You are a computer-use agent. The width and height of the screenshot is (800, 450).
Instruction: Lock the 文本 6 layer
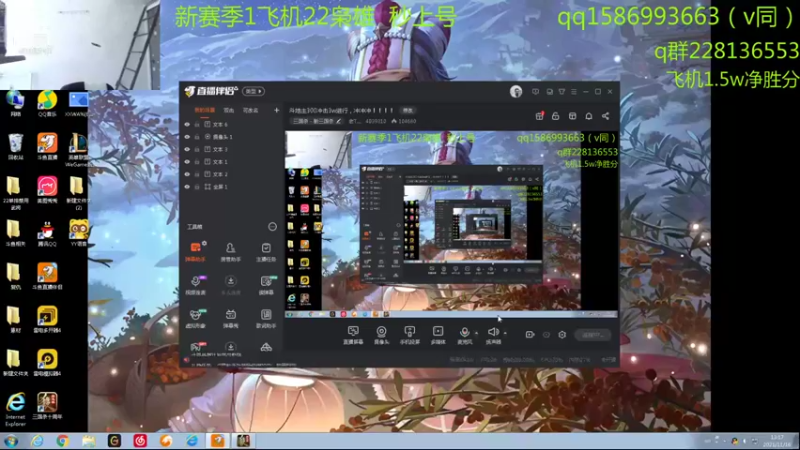(197, 124)
